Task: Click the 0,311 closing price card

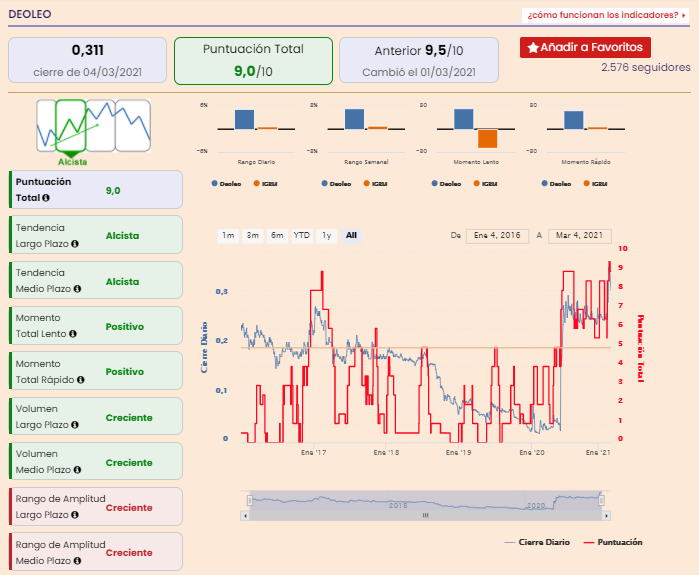Action: [x=87, y=60]
